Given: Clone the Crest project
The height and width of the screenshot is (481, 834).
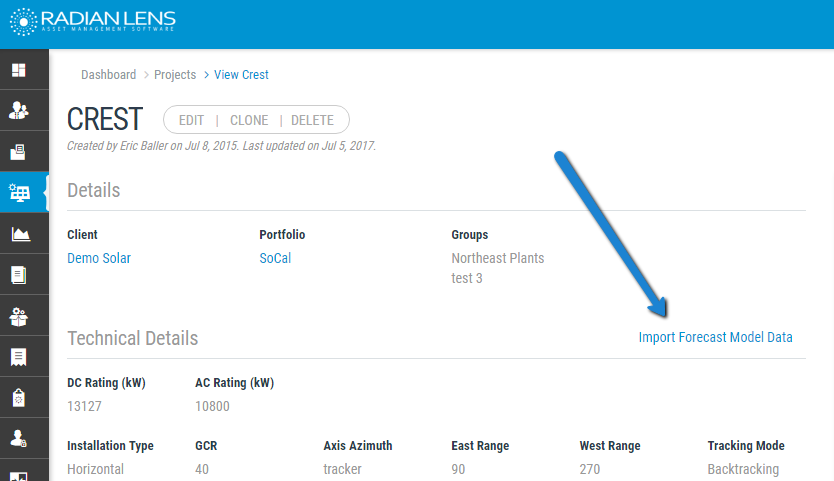Looking at the screenshot, I should click(x=249, y=120).
